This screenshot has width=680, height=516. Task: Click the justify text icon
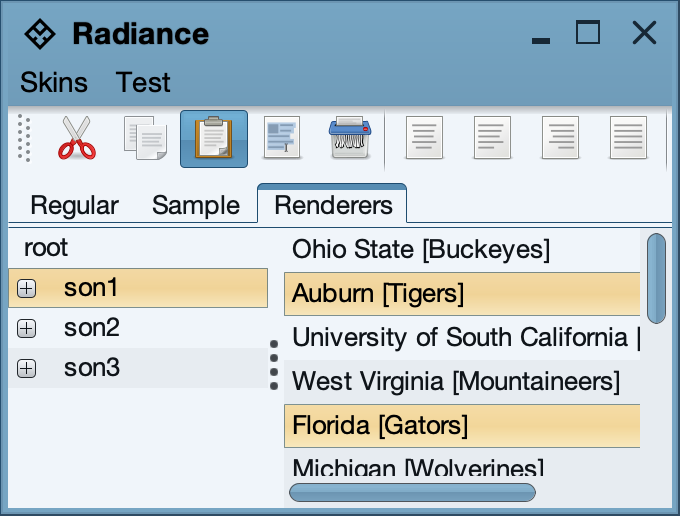click(628, 138)
